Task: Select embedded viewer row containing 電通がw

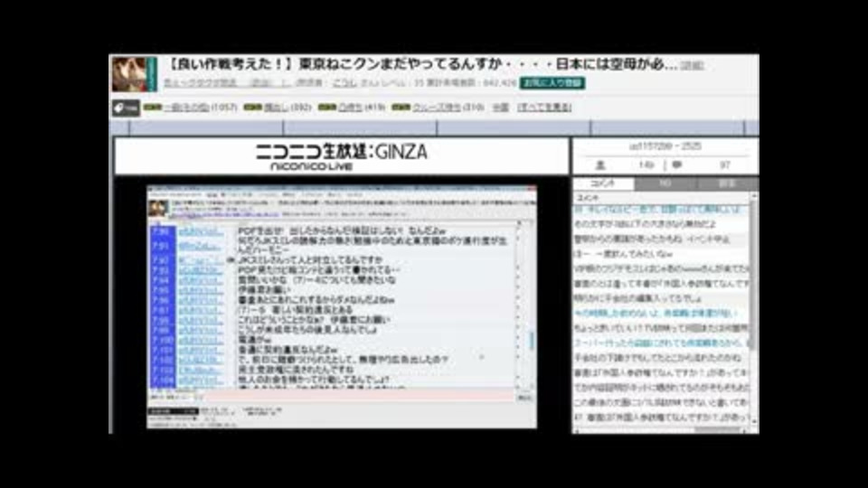Action: pyautogui.click(x=332, y=340)
